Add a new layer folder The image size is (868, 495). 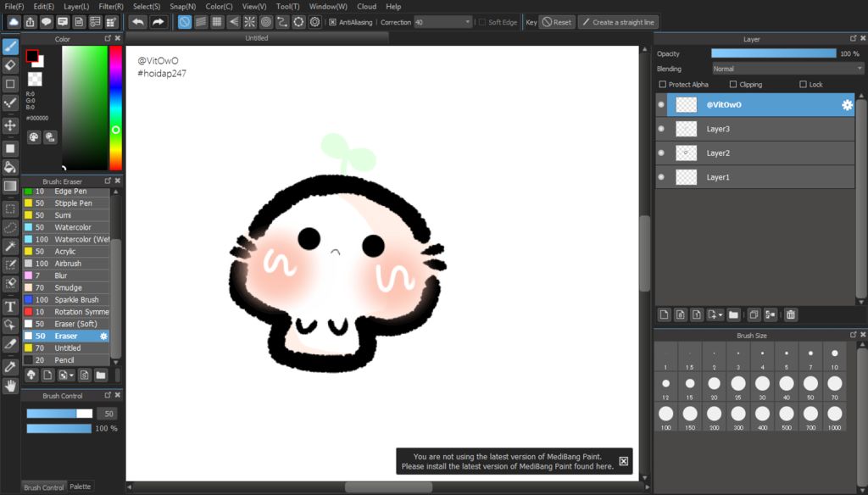click(733, 314)
